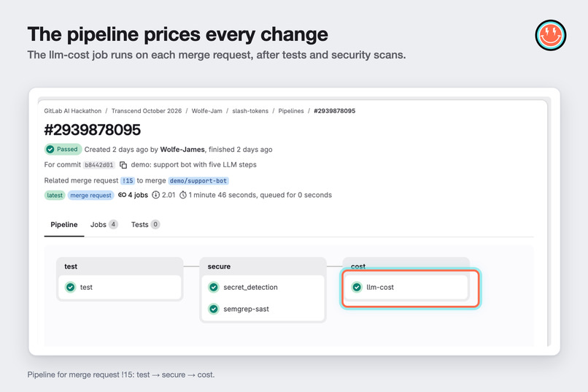Open the semgrep-sast job

(x=263, y=309)
